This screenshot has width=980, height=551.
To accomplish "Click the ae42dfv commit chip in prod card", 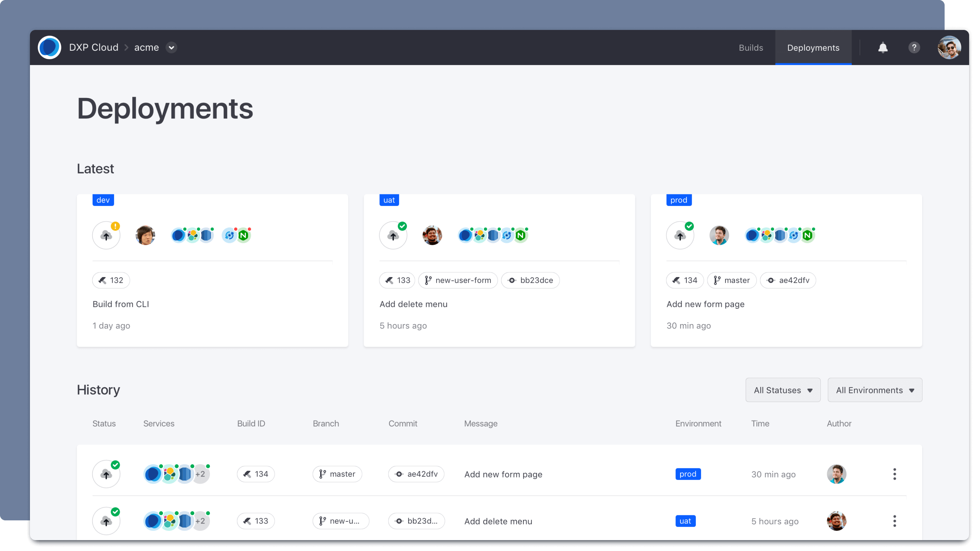I will point(788,280).
